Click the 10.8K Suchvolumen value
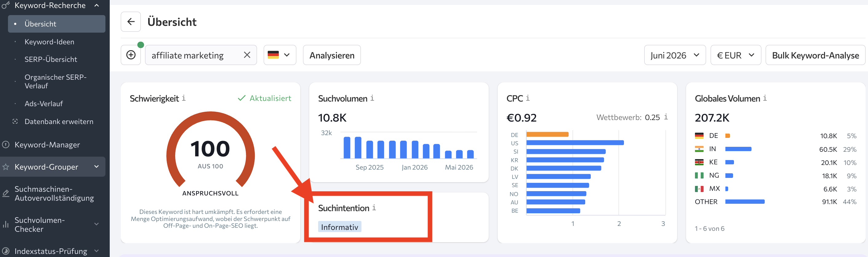This screenshot has height=257, width=868. 332,118
